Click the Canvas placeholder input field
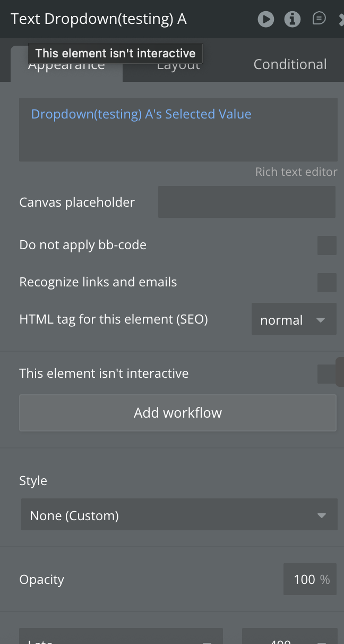 246,202
